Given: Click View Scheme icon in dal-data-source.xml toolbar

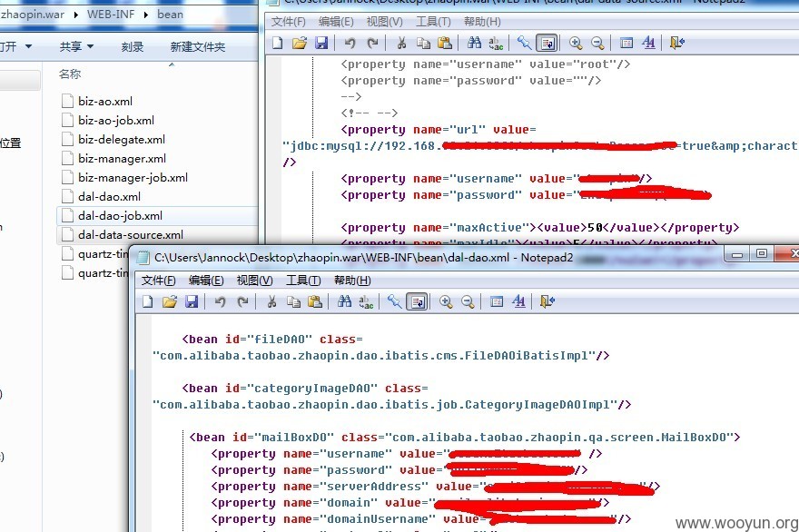Looking at the screenshot, I should click(626, 44).
